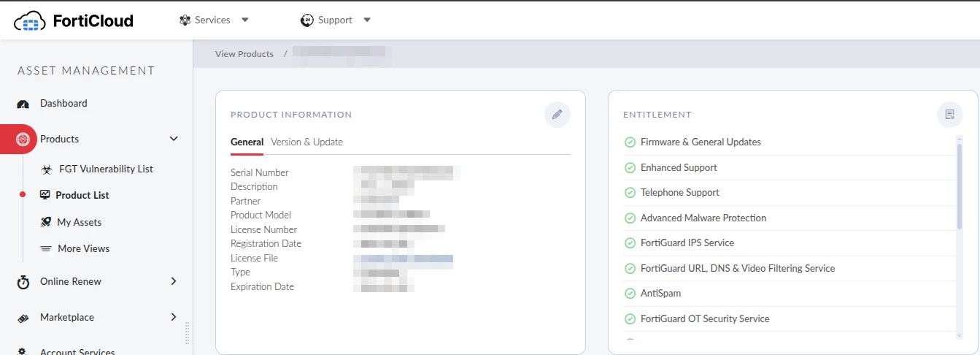980x355 pixels.
Task: Open Account Services in sidebar
Action: (77, 351)
